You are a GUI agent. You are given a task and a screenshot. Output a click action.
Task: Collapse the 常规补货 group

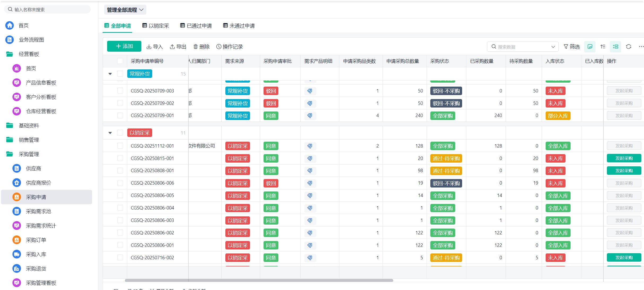[110, 74]
